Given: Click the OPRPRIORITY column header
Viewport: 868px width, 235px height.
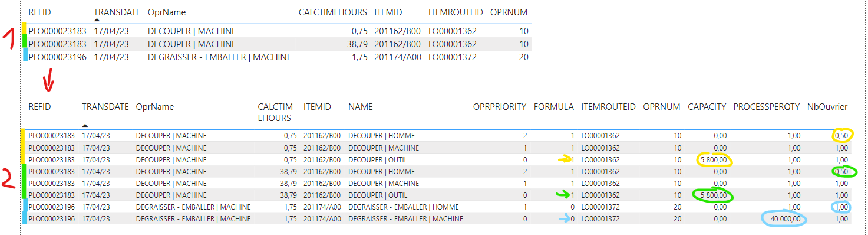Looking at the screenshot, I should pyautogui.click(x=500, y=107).
